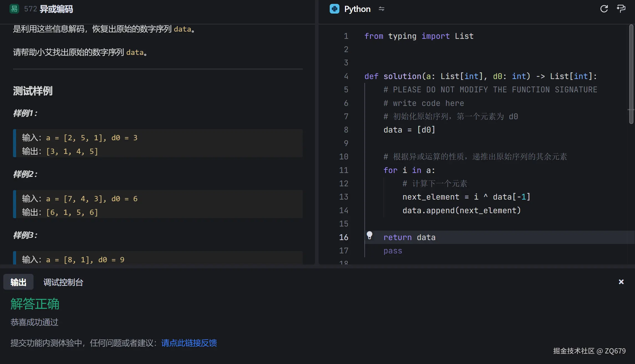This screenshot has height=364, width=635.
Task: Click the reset code refresh icon
Action: pyautogui.click(x=604, y=9)
